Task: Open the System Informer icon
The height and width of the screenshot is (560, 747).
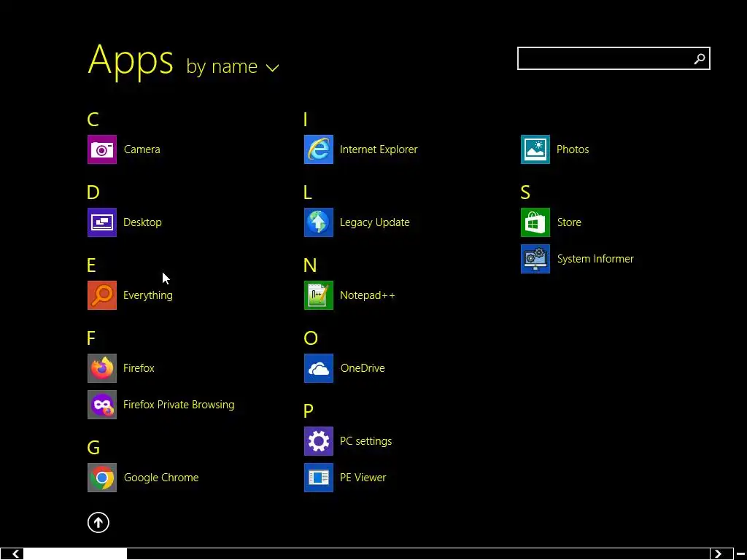Action: pyautogui.click(x=535, y=259)
